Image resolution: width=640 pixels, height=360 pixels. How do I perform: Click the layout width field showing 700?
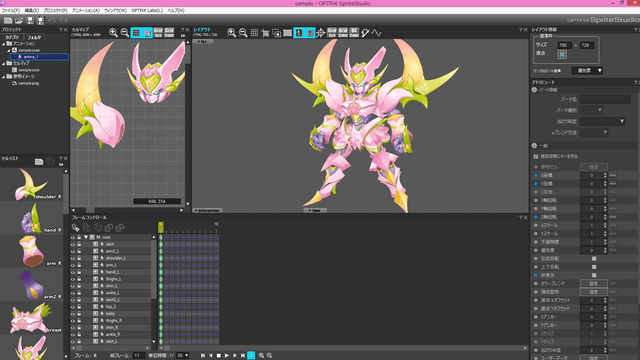(x=564, y=45)
